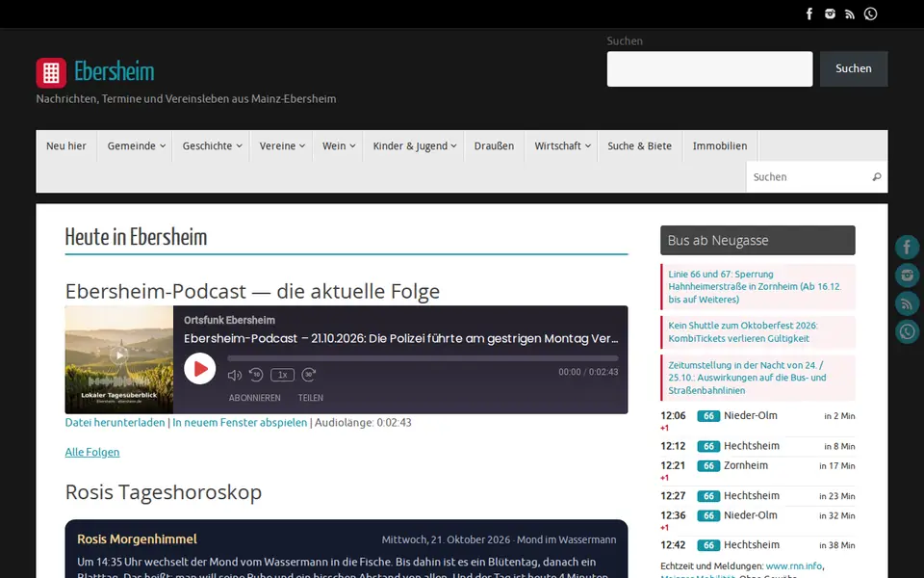Image resolution: width=924 pixels, height=578 pixels.
Task: Expand the Gemeinde menu
Action: [136, 145]
